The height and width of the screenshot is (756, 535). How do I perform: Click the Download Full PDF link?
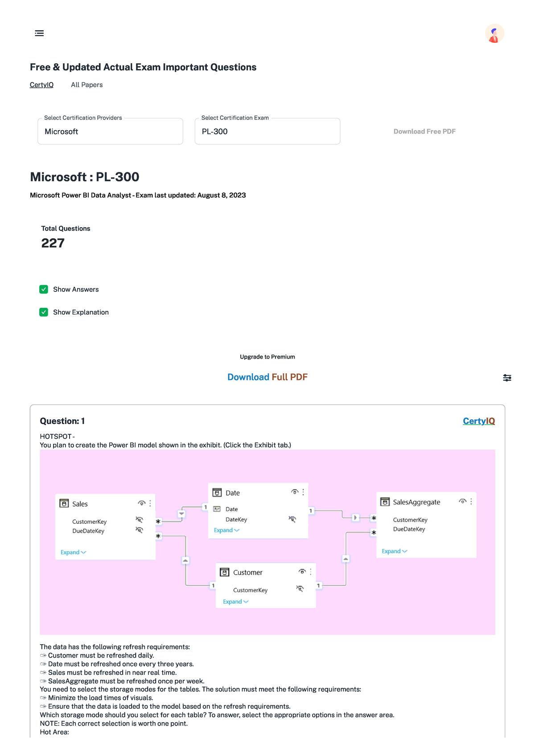267,377
